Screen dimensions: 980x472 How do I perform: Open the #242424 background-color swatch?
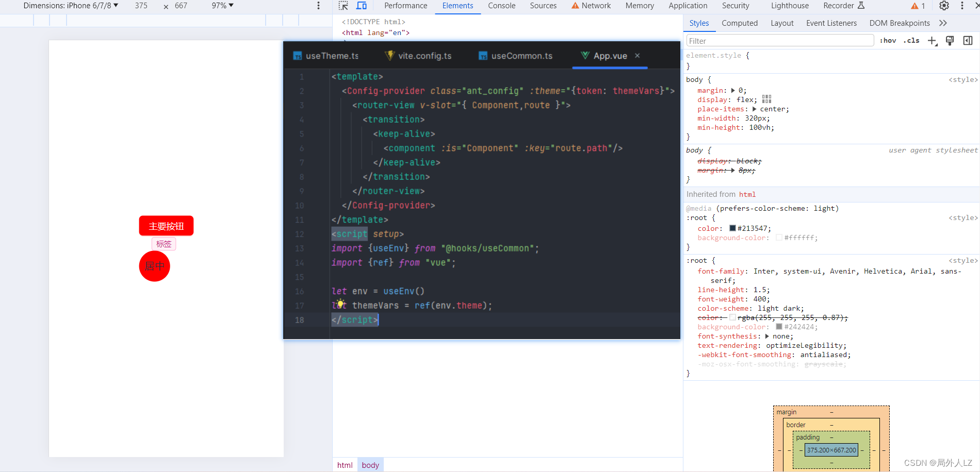(779, 327)
